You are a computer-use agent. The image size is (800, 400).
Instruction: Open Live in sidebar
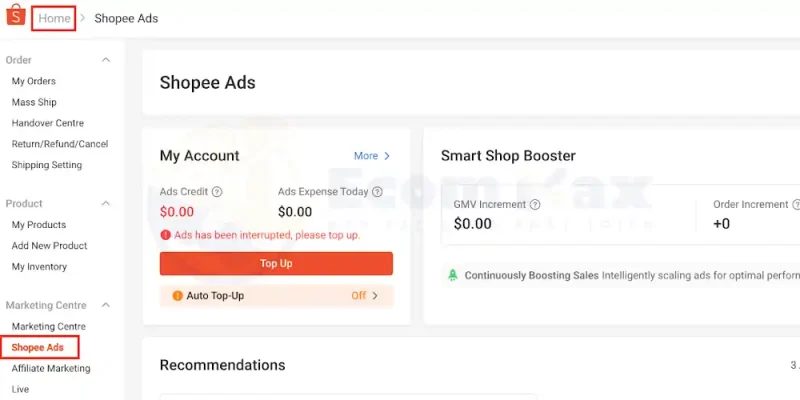click(20, 389)
